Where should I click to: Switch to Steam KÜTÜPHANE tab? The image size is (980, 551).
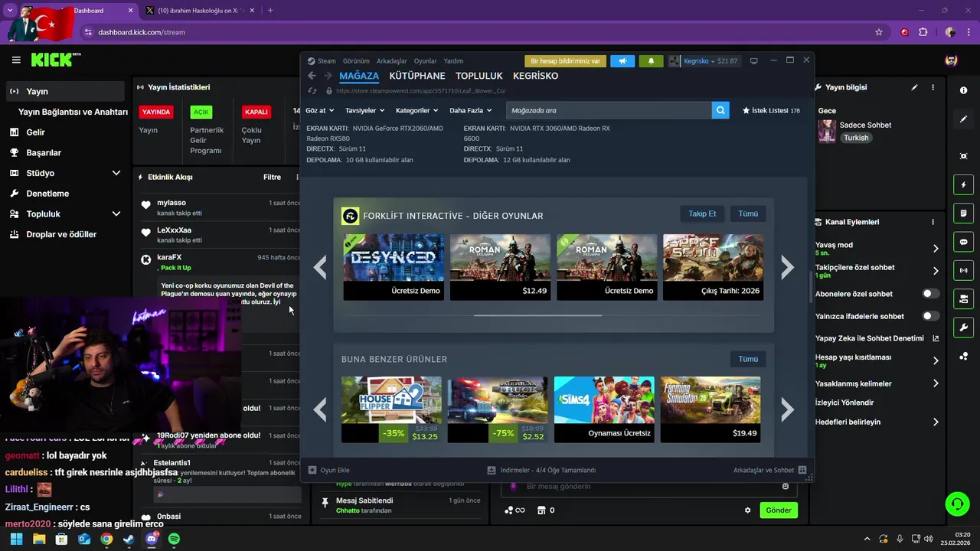[417, 76]
